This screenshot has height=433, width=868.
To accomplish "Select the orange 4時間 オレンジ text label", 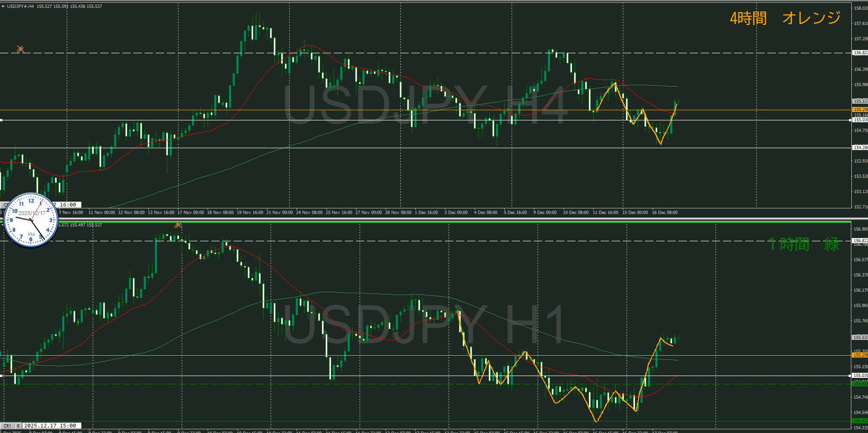I will point(785,18).
